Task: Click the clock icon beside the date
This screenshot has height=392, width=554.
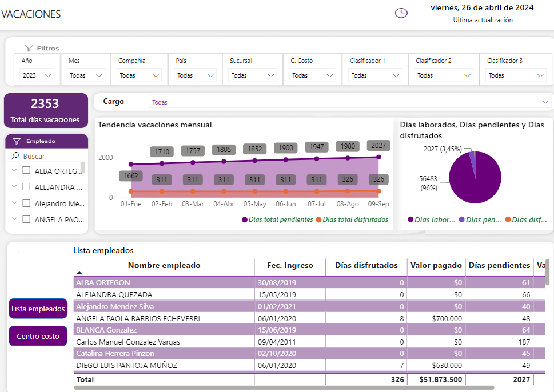Action: tap(401, 13)
